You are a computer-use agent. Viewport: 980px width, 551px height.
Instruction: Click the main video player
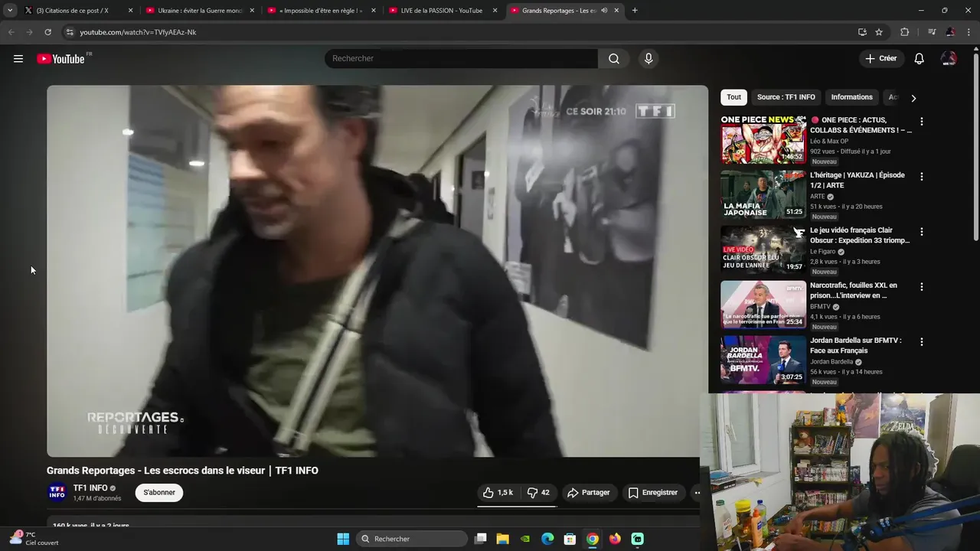coord(377,271)
